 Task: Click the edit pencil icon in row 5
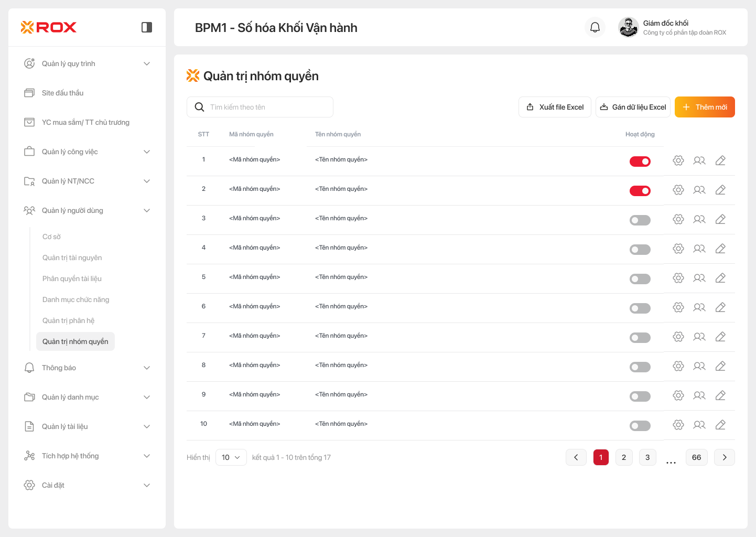[x=720, y=278]
